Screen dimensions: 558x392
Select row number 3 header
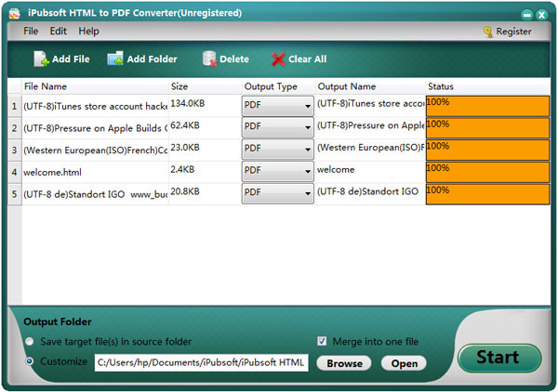pos(14,150)
